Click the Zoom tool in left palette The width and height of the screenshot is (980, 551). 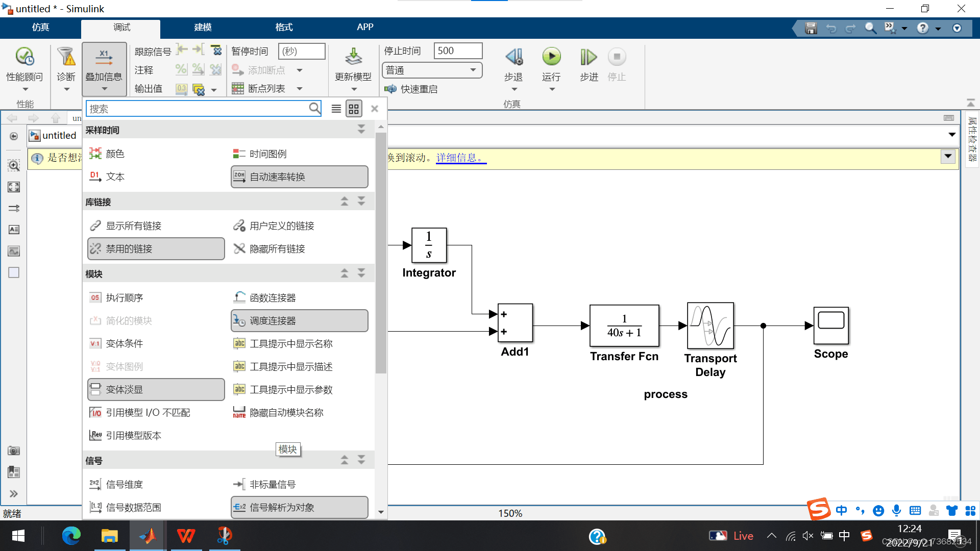(x=14, y=165)
